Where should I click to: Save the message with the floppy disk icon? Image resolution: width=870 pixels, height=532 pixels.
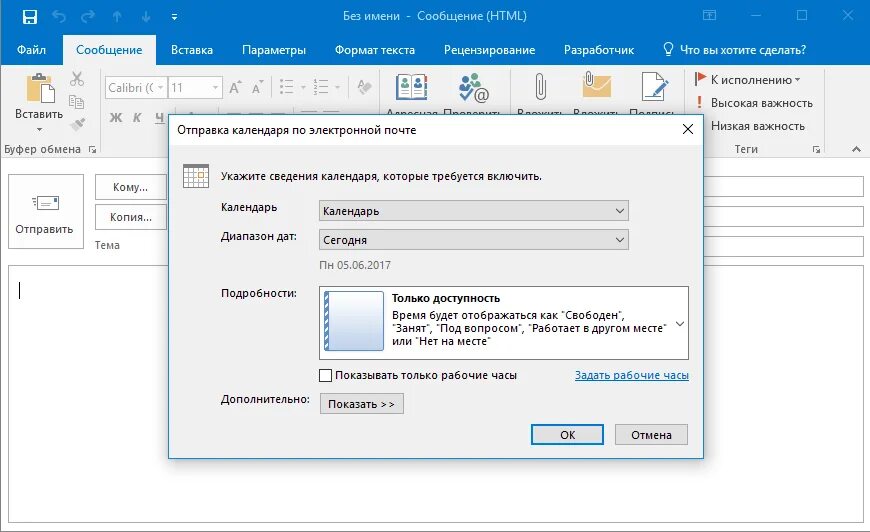click(x=29, y=17)
